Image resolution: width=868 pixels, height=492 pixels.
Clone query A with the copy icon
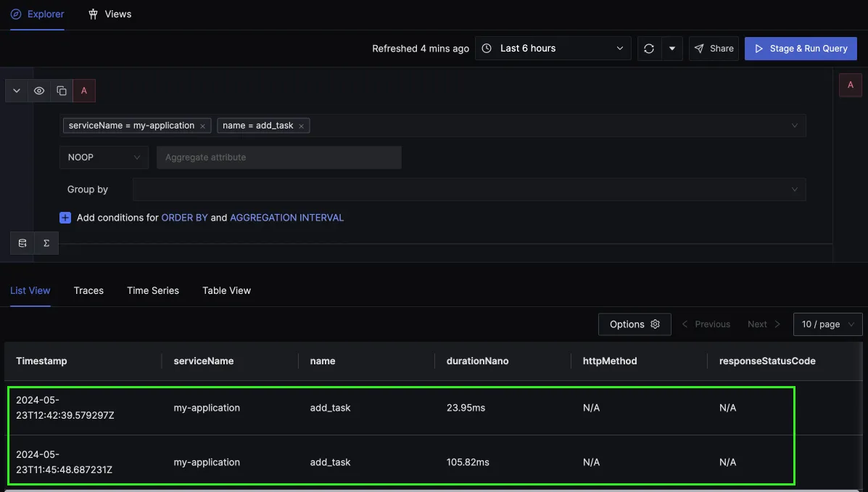pyautogui.click(x=62, y=91)
